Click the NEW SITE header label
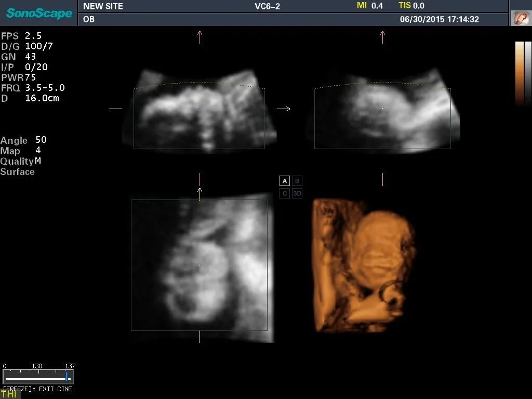The width and height of the screenshot is (532, 399). click(103, 6)
